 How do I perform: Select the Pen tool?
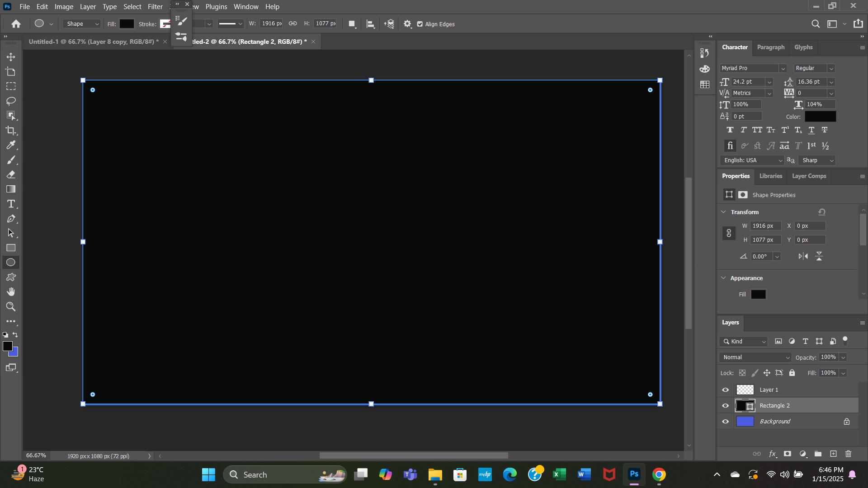(x=11, y=219)
